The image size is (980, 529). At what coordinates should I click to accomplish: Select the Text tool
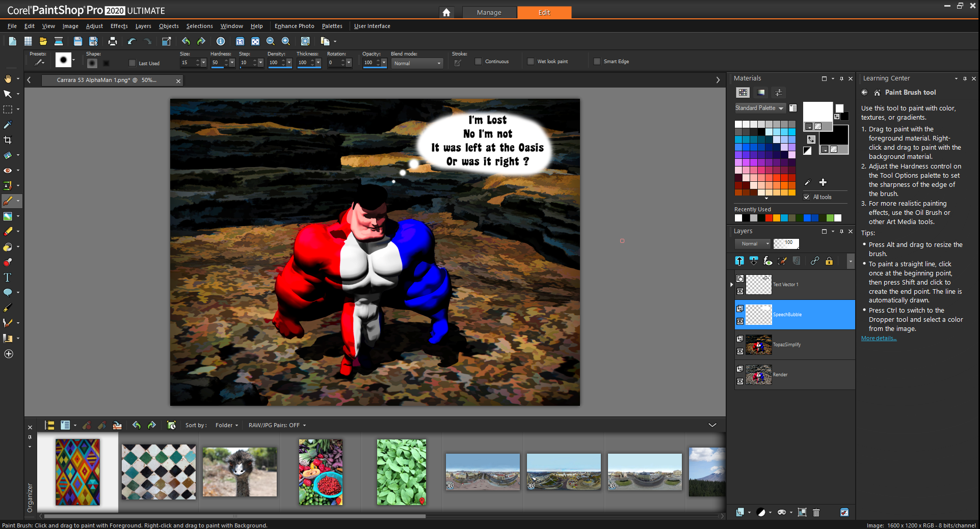[8, 277]
